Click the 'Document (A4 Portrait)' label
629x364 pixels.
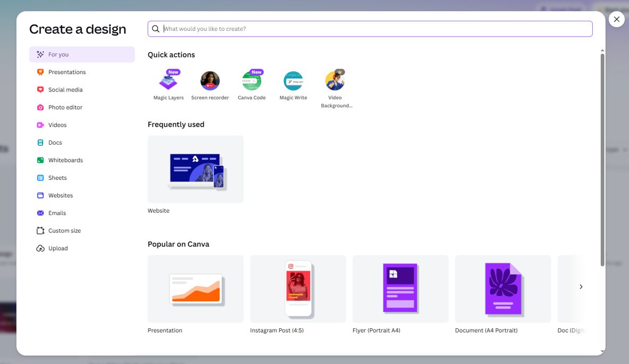486,330
